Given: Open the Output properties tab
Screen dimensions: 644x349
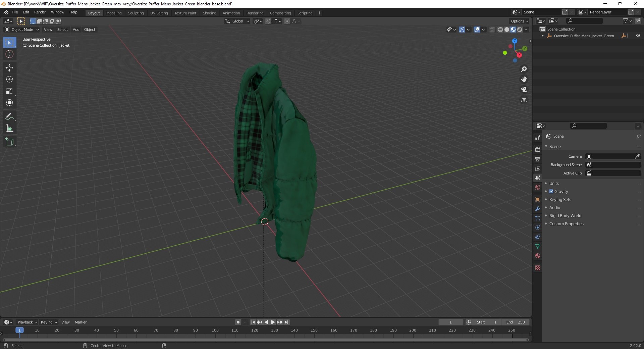Looking at the screenshot, I should [x=538, y=159].
